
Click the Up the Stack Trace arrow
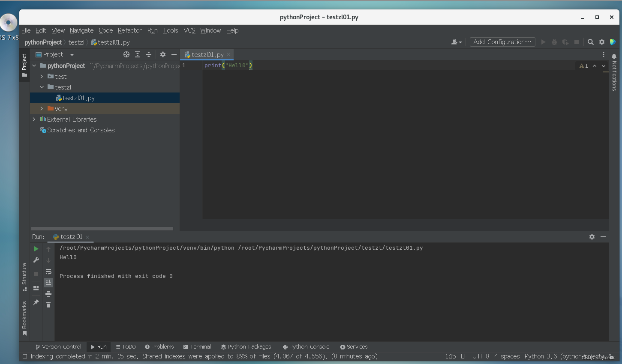click(48, 249)
